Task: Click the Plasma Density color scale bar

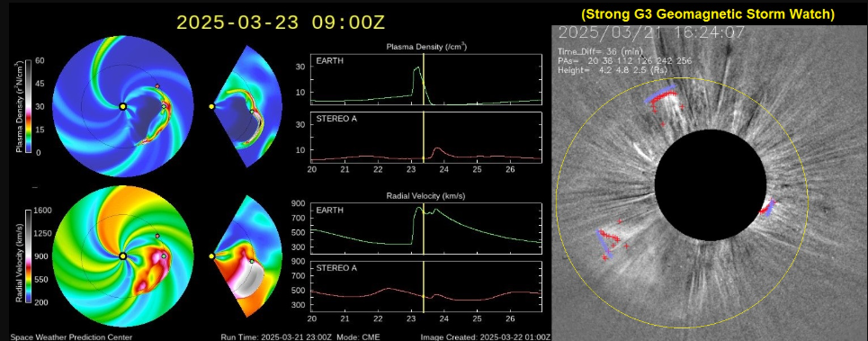Action: (28, 106)
